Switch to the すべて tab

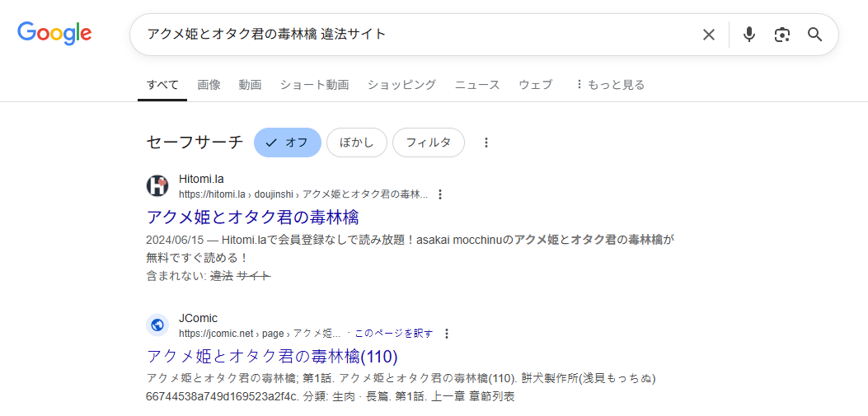(x=162, y=85)
